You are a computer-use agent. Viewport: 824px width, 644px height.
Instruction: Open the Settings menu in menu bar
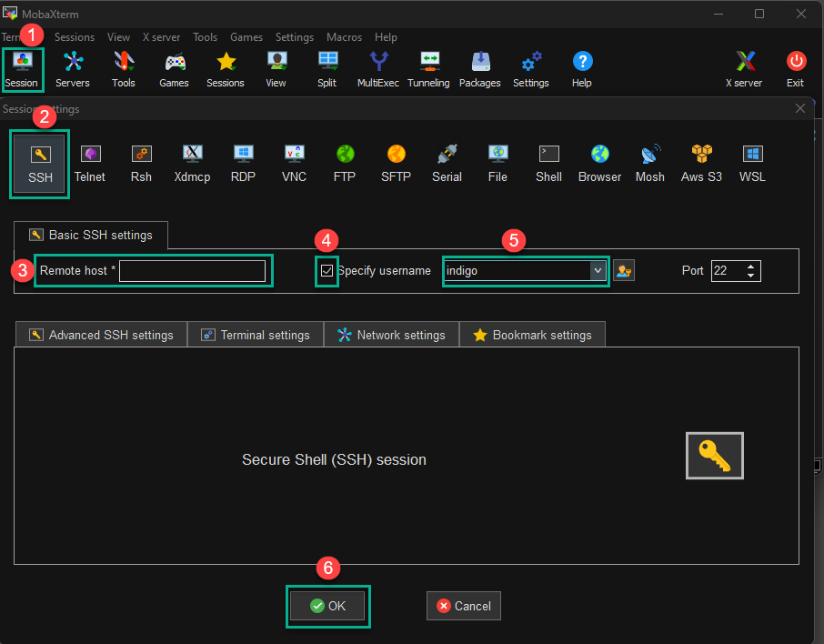point(295,37)
